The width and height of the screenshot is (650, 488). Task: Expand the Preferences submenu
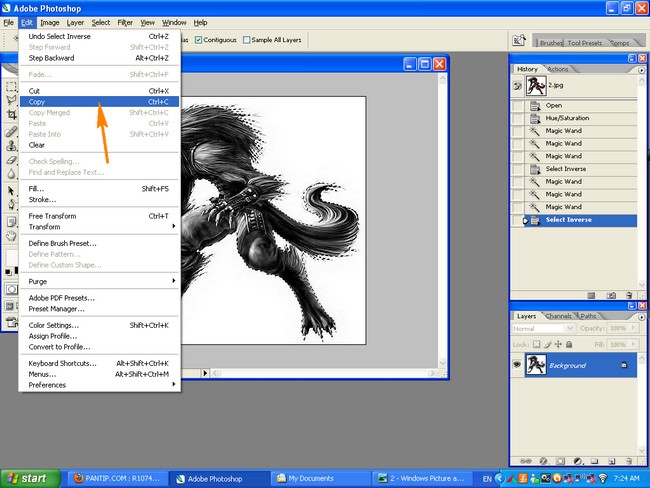pos(99,385)
